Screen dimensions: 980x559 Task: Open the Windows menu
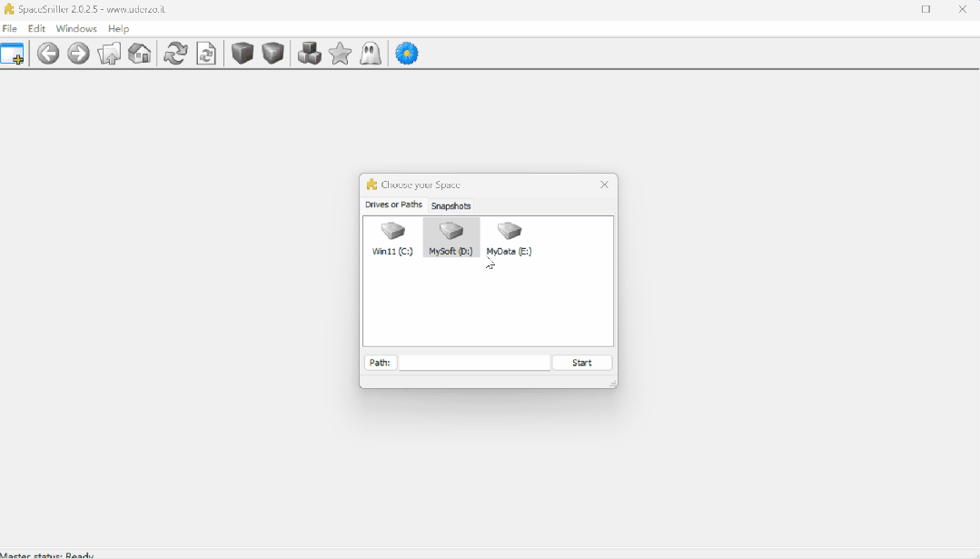tap(76, 29)
